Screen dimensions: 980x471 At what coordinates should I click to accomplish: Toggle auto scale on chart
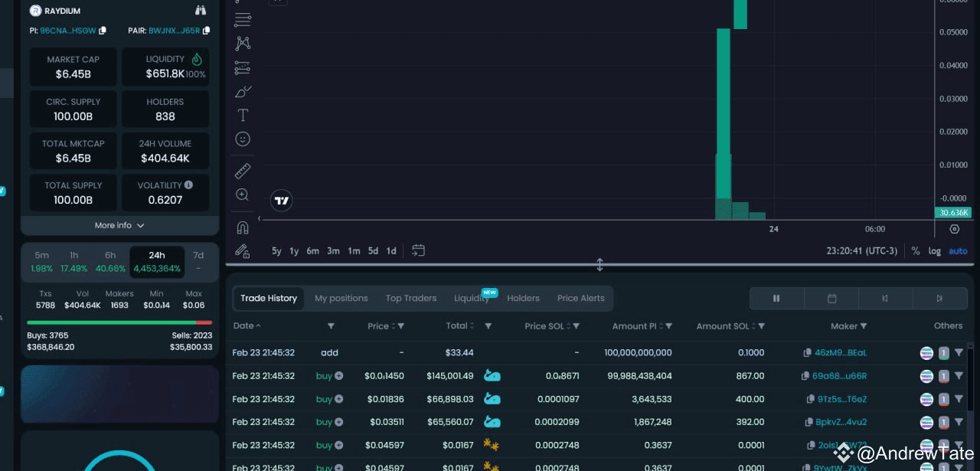click(x=958, y=250)
